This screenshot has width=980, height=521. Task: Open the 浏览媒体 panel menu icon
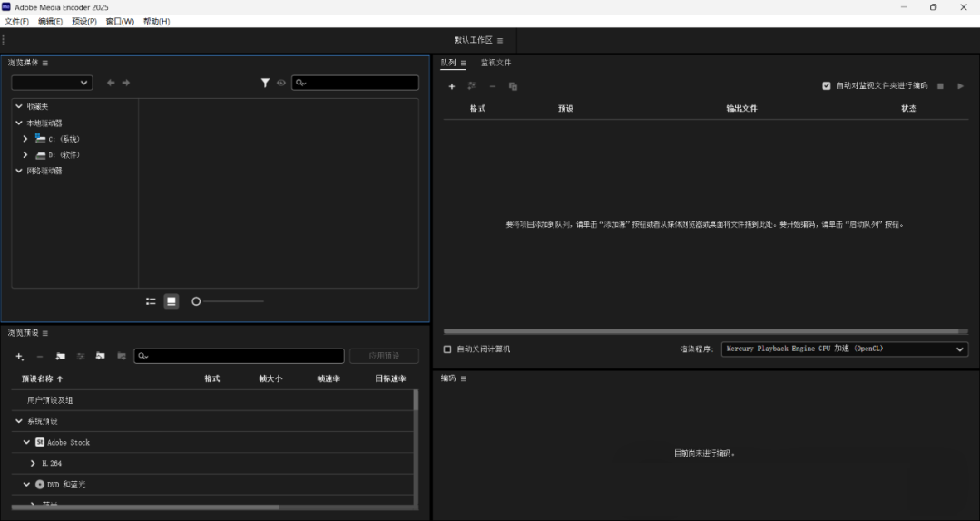tap(45, 63)
